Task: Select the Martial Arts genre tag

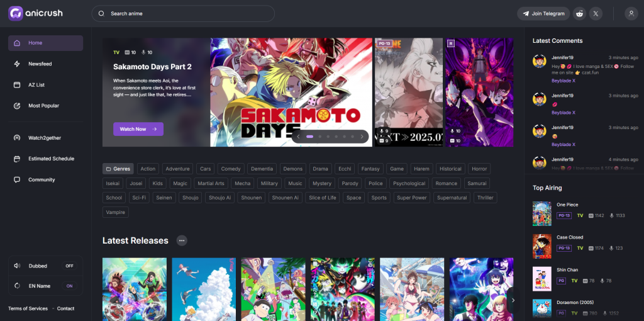Action: pos(211,183)
